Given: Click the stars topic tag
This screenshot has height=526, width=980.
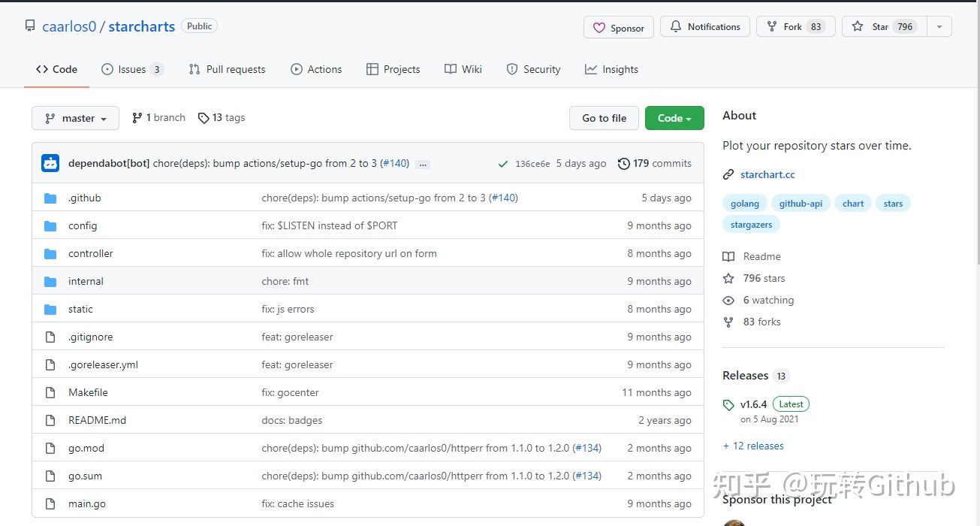Looking at the screenshot, I should pyautogui.click(x=893, y=204).
